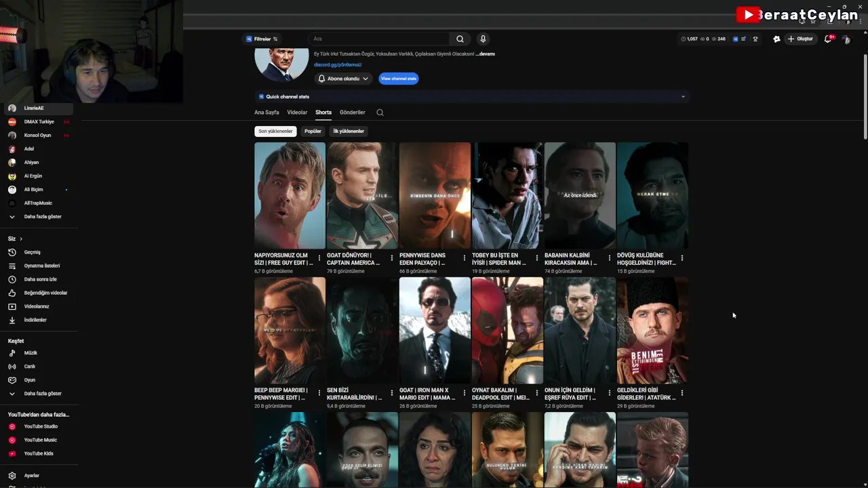This screenshot has width=868, height=488.
Task: Open the Siz section chevron
Action: point(21,239)
